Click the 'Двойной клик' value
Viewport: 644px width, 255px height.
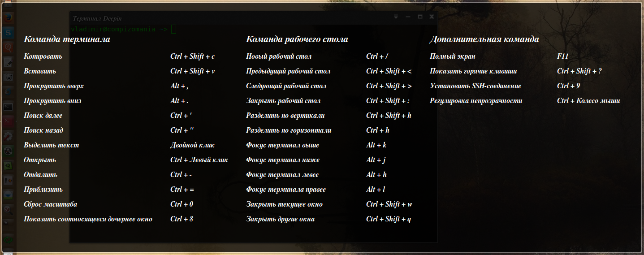click(x=192, y=145)
